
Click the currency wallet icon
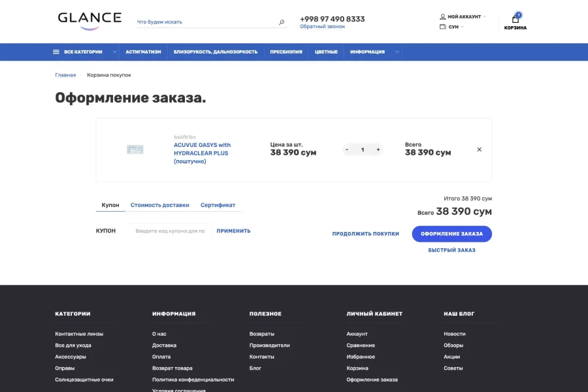[x=442, y=27]
